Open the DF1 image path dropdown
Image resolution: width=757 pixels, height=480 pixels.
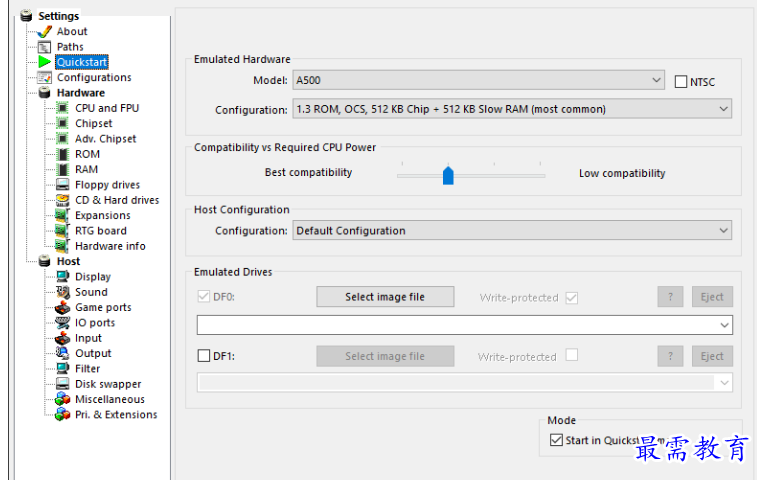tap(464, 382)
